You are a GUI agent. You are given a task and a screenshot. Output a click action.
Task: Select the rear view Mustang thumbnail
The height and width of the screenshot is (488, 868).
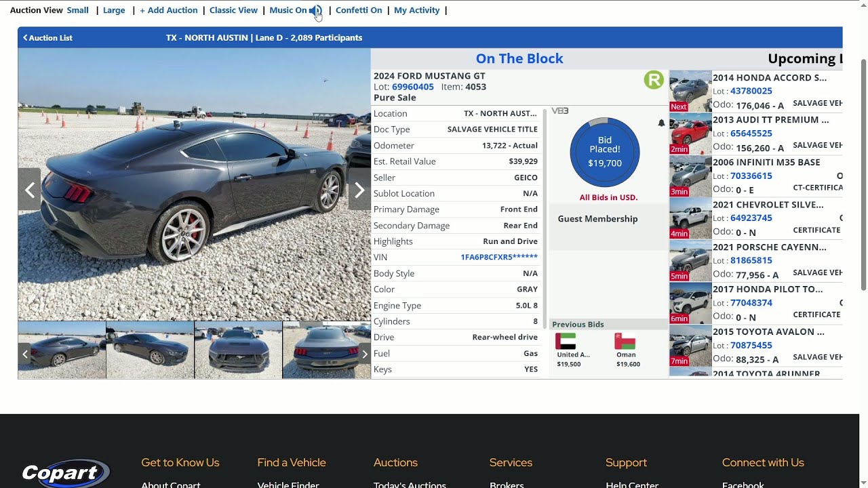[x=326, y=350]
